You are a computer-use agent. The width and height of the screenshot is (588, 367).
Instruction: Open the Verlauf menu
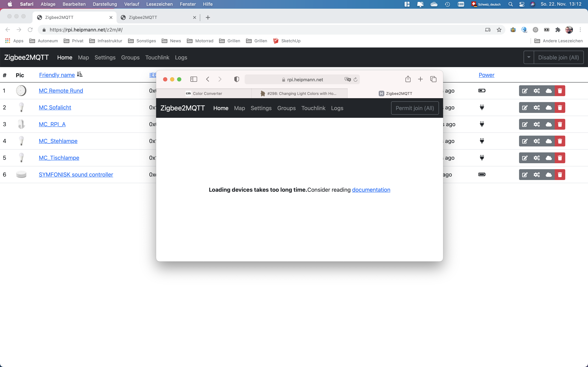tap(131, 4)
